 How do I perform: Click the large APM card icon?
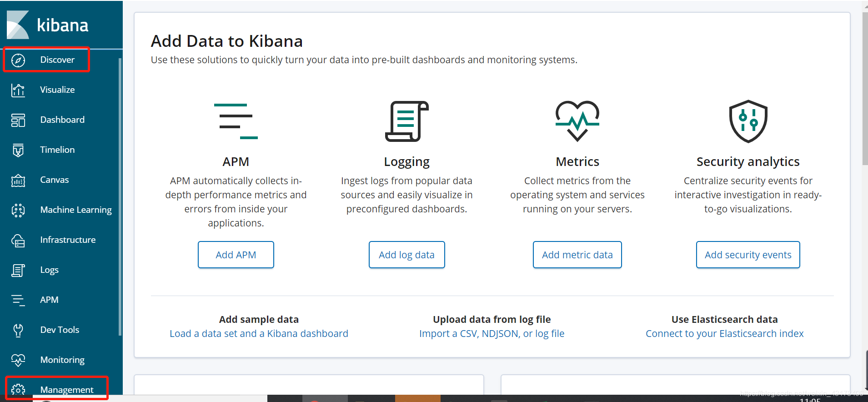pyautogui.click(x=236, y=121)
